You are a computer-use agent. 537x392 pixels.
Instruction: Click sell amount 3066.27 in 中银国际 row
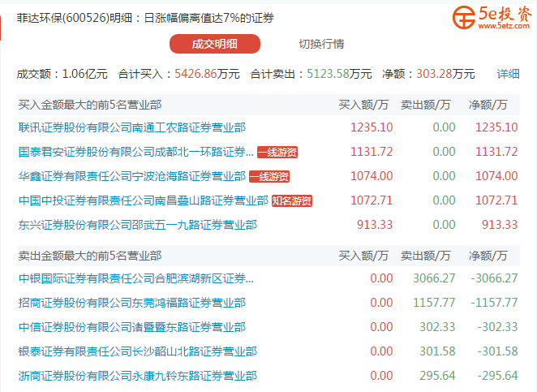[434, 278]
